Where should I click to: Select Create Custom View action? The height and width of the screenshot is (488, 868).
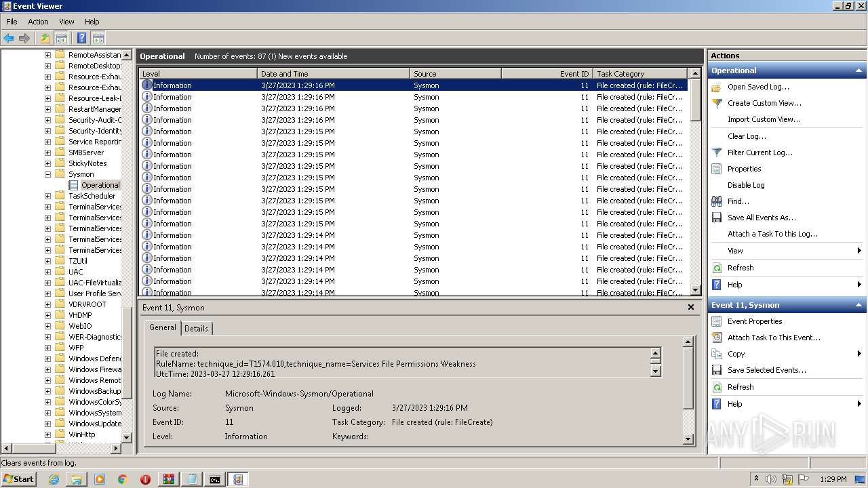pos(764,103)
